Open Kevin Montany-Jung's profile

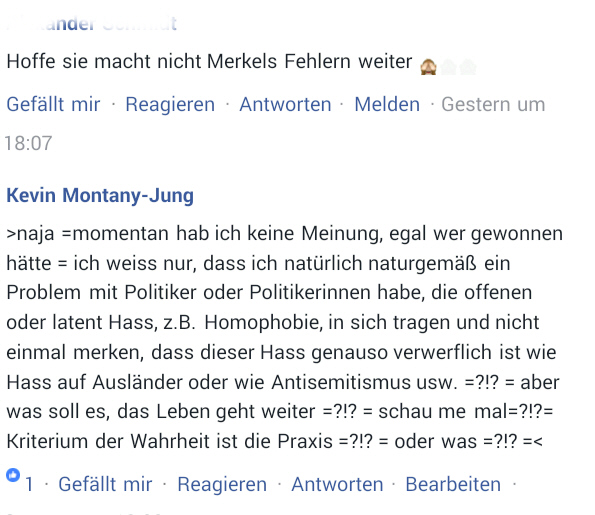coord(100,196)
